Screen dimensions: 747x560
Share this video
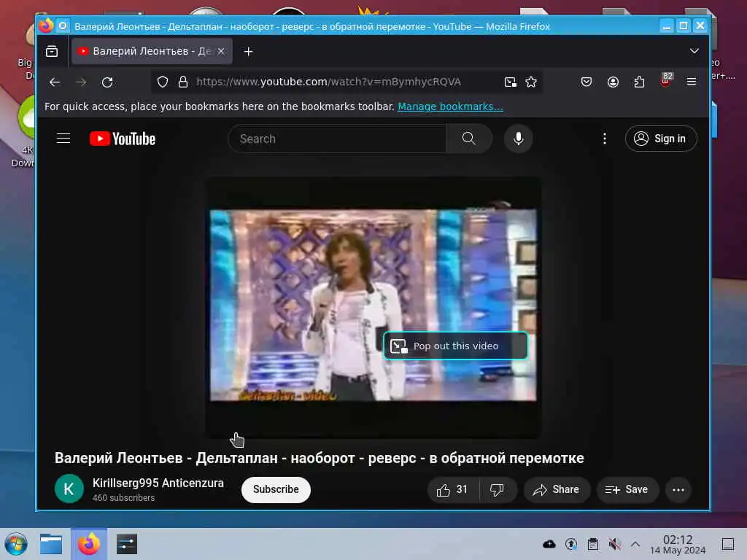pyautogui.click(x=557, y=489)
